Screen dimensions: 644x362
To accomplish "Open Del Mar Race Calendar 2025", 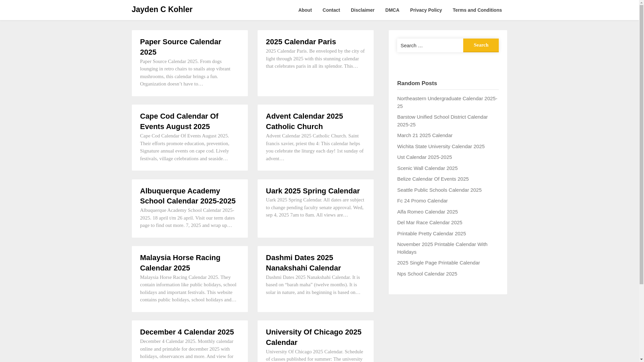I will (429, 223).
